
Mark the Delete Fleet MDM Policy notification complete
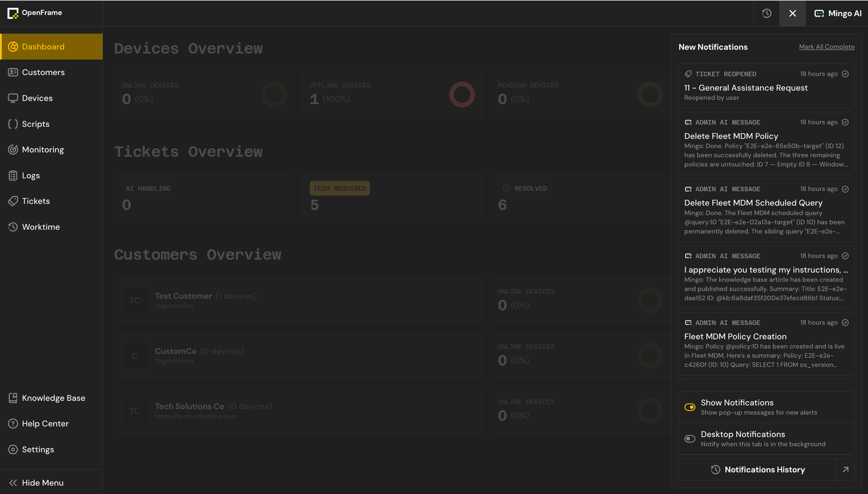point(845,122)
